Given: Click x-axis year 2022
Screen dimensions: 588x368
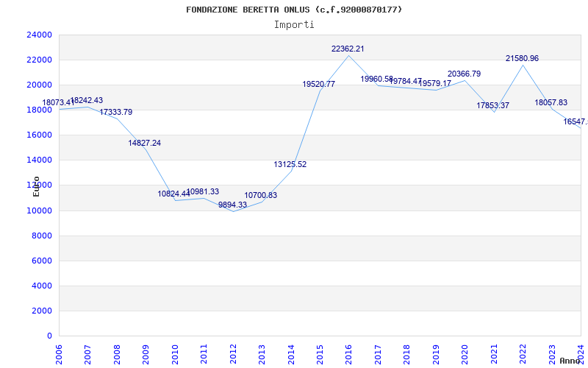Looking at the screenshot, I should tap(523, 355).
